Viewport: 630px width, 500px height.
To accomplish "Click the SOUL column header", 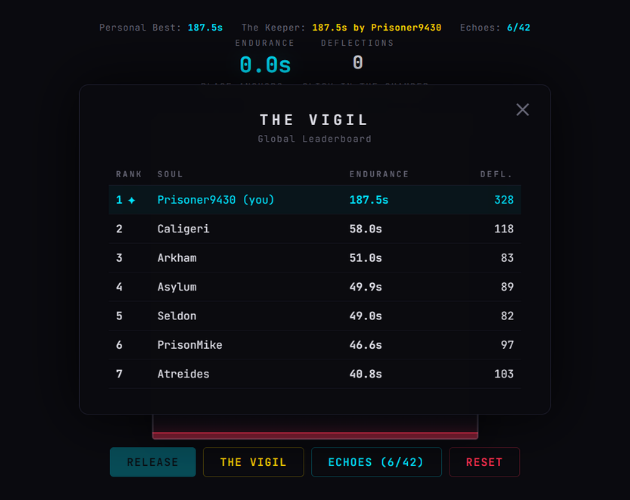I will (170, 174).
